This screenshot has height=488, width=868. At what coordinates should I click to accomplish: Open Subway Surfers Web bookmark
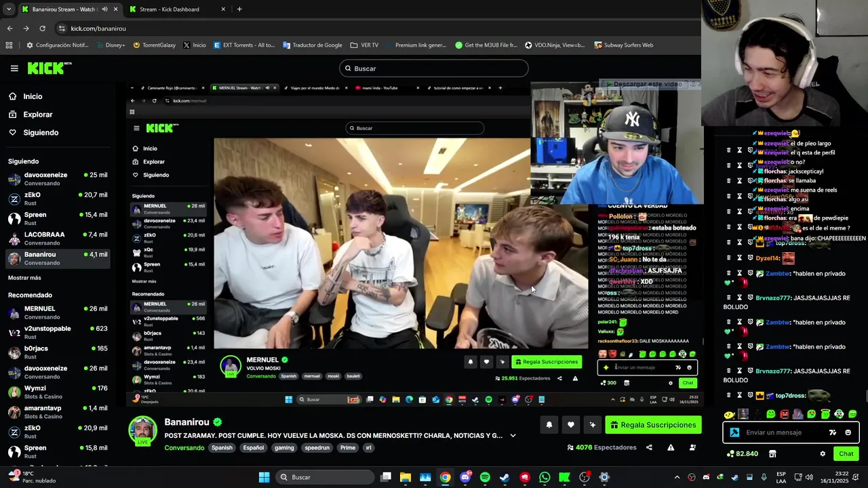tap(624, 45)
